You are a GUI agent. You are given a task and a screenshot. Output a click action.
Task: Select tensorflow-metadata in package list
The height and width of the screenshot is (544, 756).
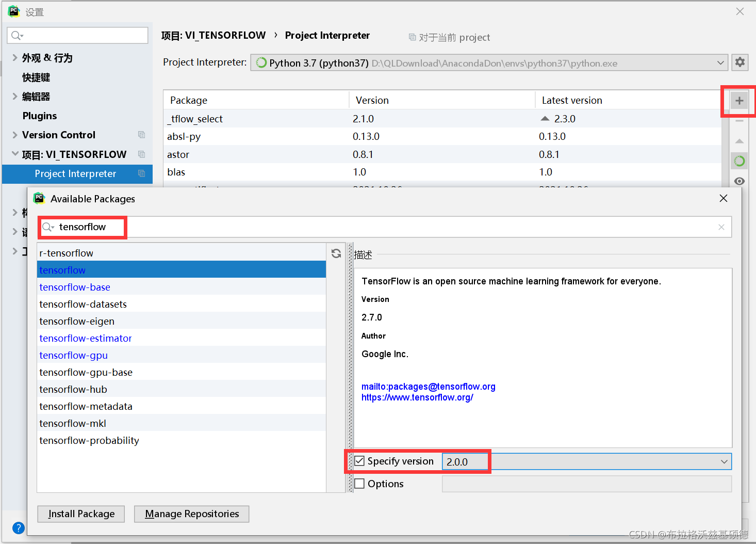pos(182,406)
